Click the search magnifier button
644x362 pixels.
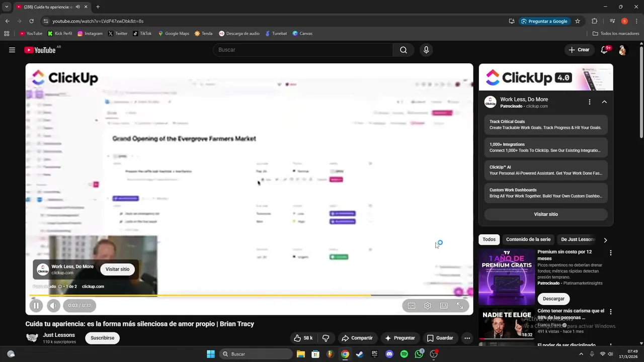[x=404, y=50]
